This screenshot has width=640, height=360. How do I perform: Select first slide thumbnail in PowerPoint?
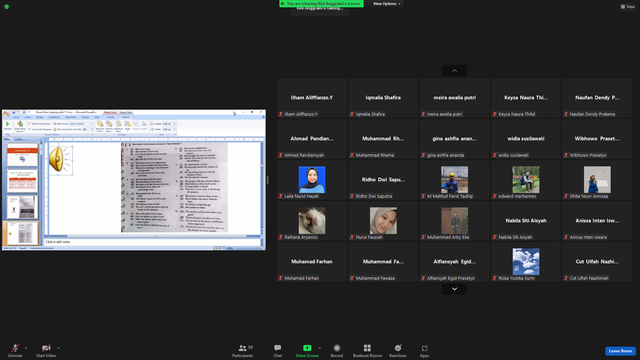[22, 155]
